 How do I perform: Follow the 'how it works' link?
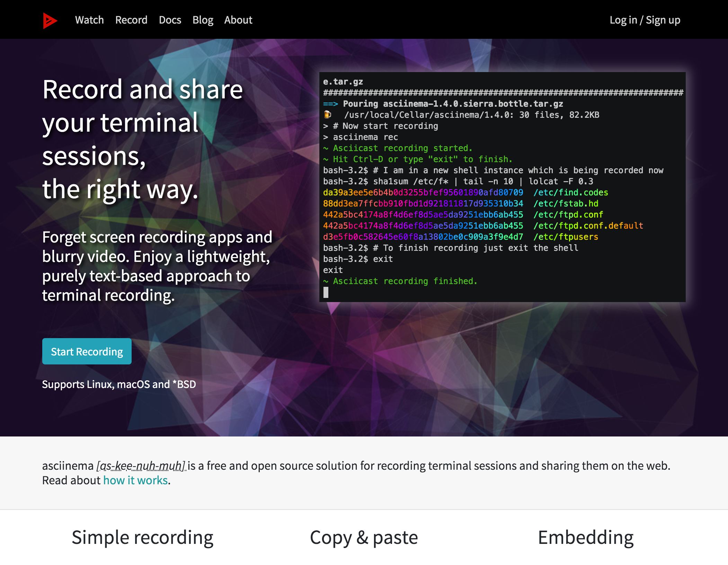click(135, 480)
